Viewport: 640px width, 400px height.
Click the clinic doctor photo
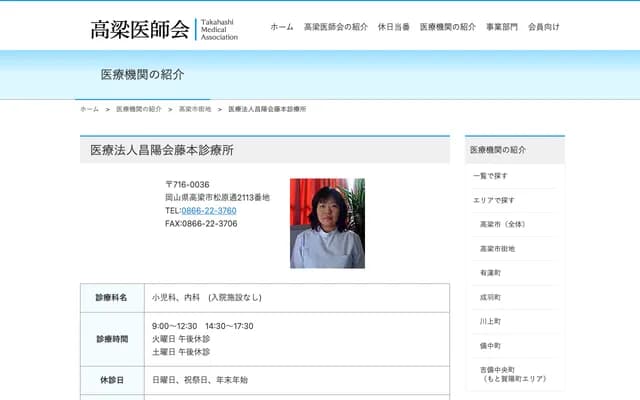(x=327, y=223)
